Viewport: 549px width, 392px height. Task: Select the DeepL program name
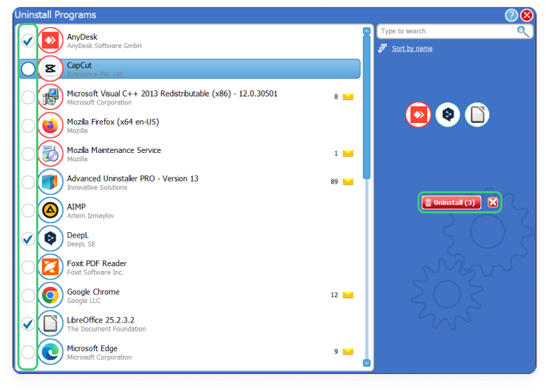click(x=78, y=236)
